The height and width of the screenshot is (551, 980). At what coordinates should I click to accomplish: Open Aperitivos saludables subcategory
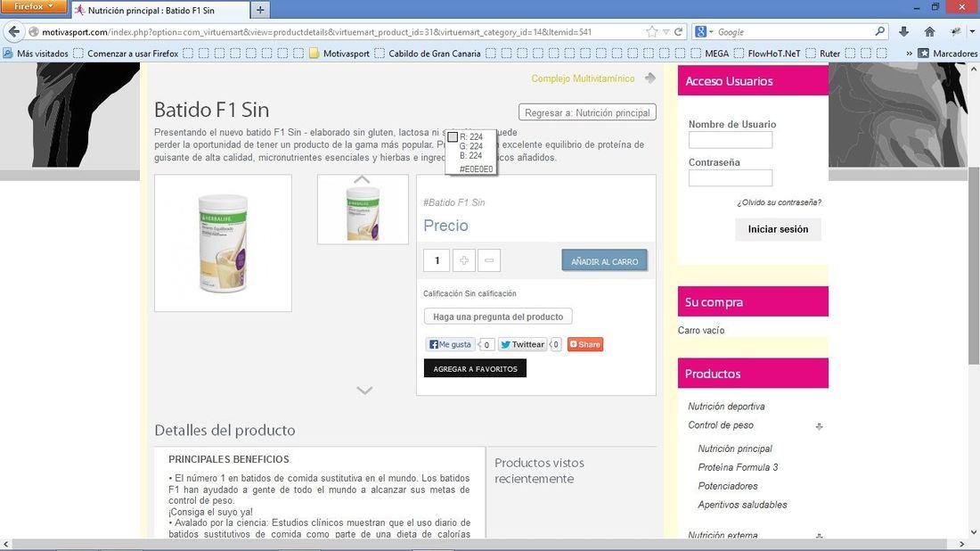pyautogui.click(x=742, y=505)
